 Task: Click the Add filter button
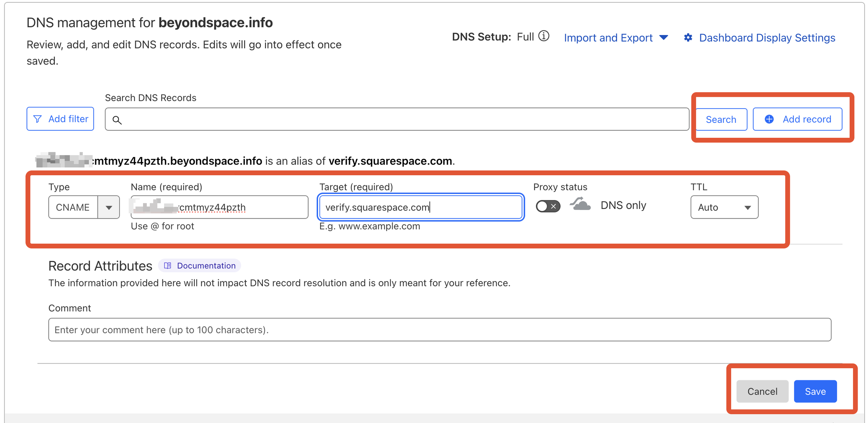(60, 119)
